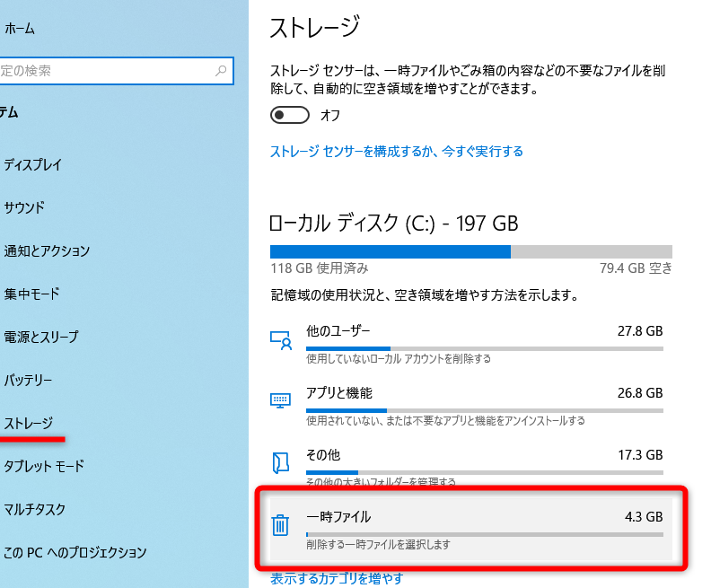
Task: Click the local disk C: usage bar
Action: tap(470, 251)
